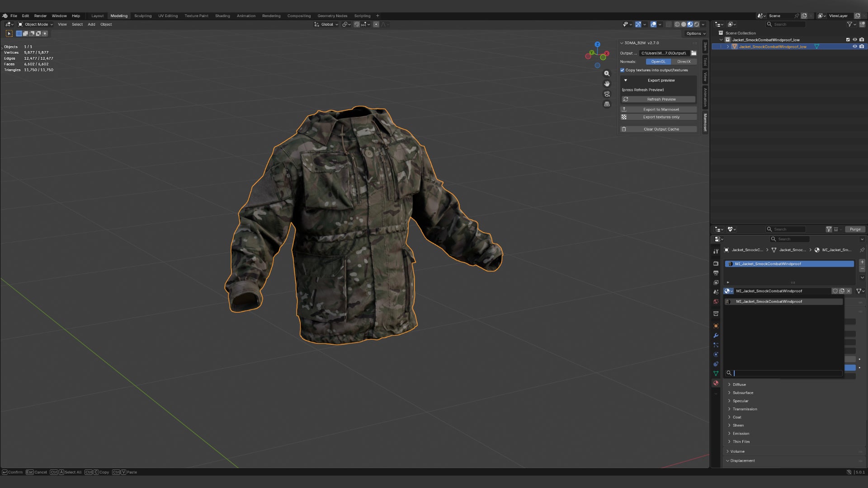Toggle eye visibility of Jacket_SmockCombatWindproof_low collection
Viewport: 868px width, 488px height.
tap(854, 40)
